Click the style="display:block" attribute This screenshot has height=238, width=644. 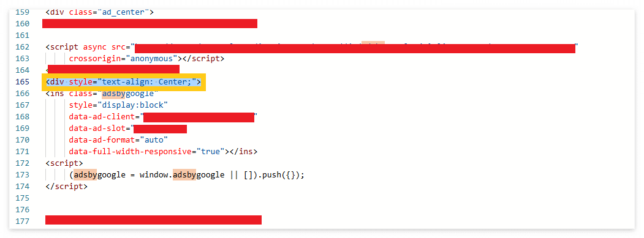[x=118, y=105]
